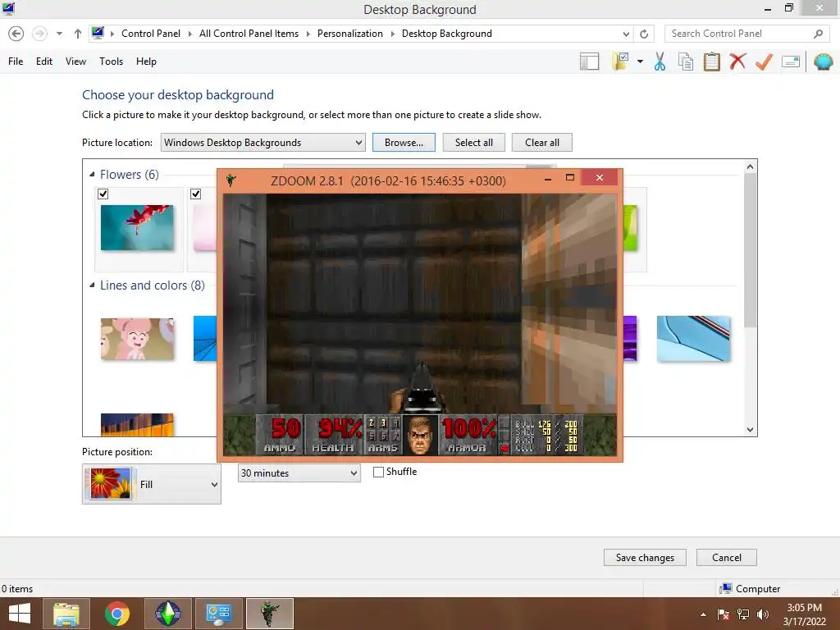The image size is (840, 630).
Task: Expand the address bar history dropdown
Action: [626, 34]
